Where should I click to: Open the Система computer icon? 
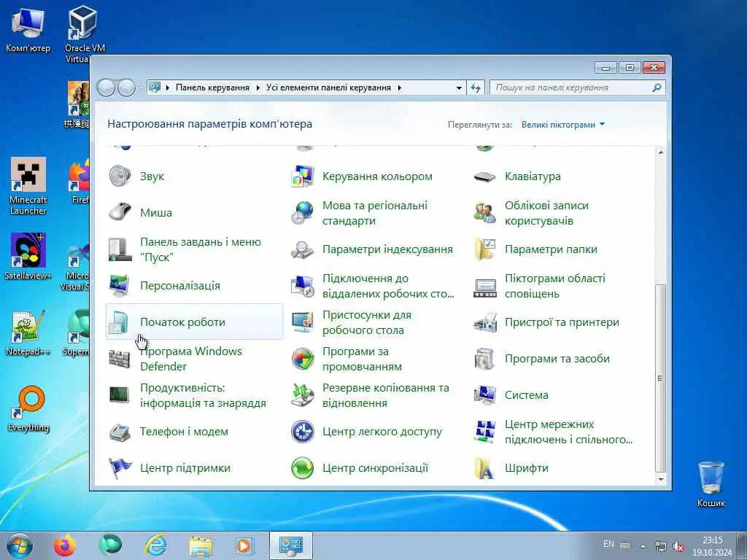point(485,395)
